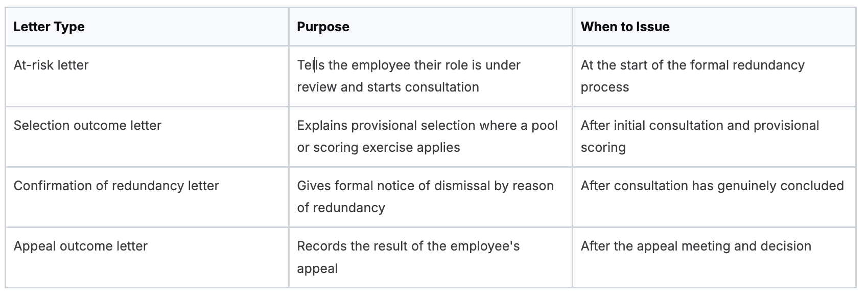Click the 'When to Issue' header cell

pyautogui.click(x=714, y=27)
